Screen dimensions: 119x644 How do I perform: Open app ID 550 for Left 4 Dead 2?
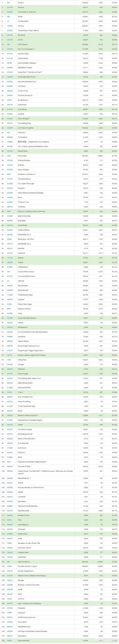point(8,44)
